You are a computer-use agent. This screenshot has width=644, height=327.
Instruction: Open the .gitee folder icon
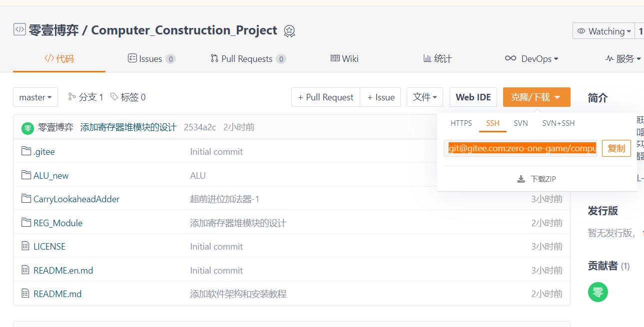point(26,151)
